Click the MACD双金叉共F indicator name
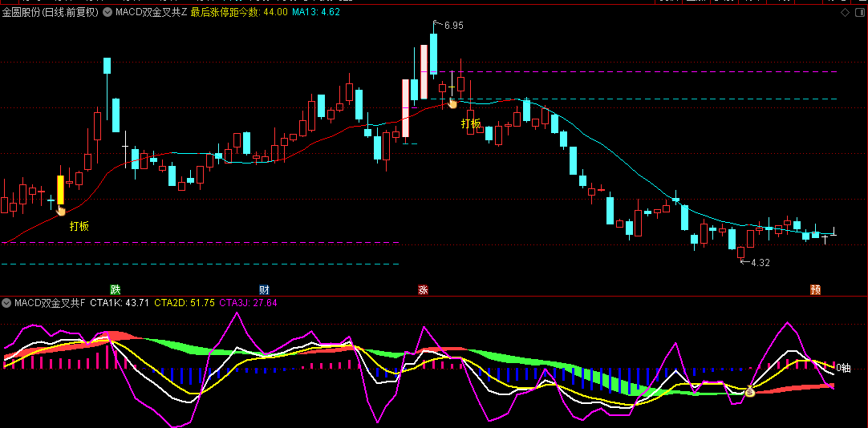Viewport: 868px width, 428px height. [50, 303]
